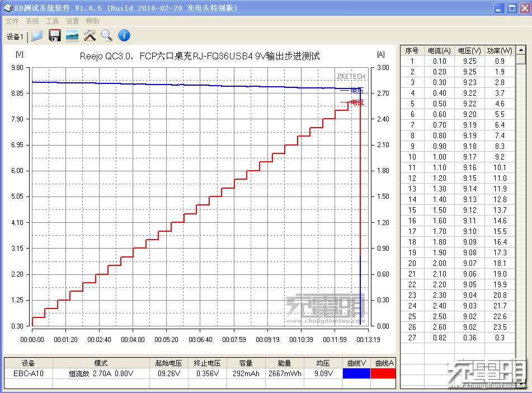The height and width of the screenshot is (393, 532).
Task: Select row 26 with power 23.5
Action: click(x=458, y=327)
